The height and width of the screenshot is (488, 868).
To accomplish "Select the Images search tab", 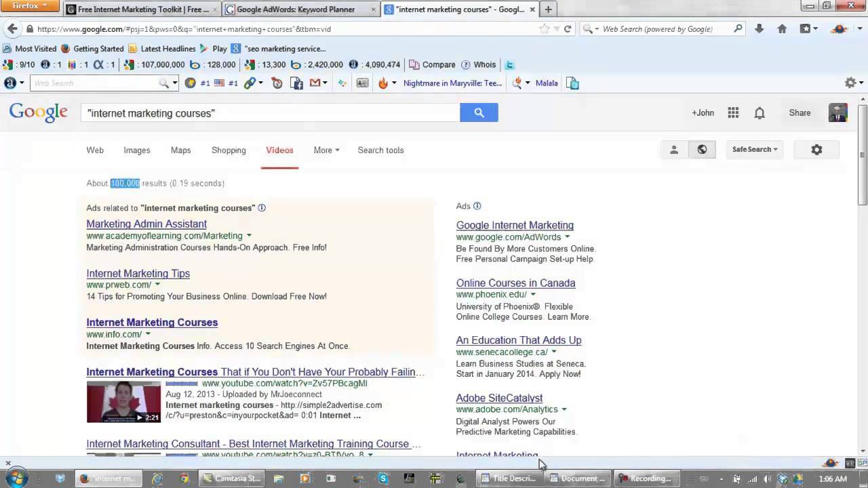I will [137, 150].
